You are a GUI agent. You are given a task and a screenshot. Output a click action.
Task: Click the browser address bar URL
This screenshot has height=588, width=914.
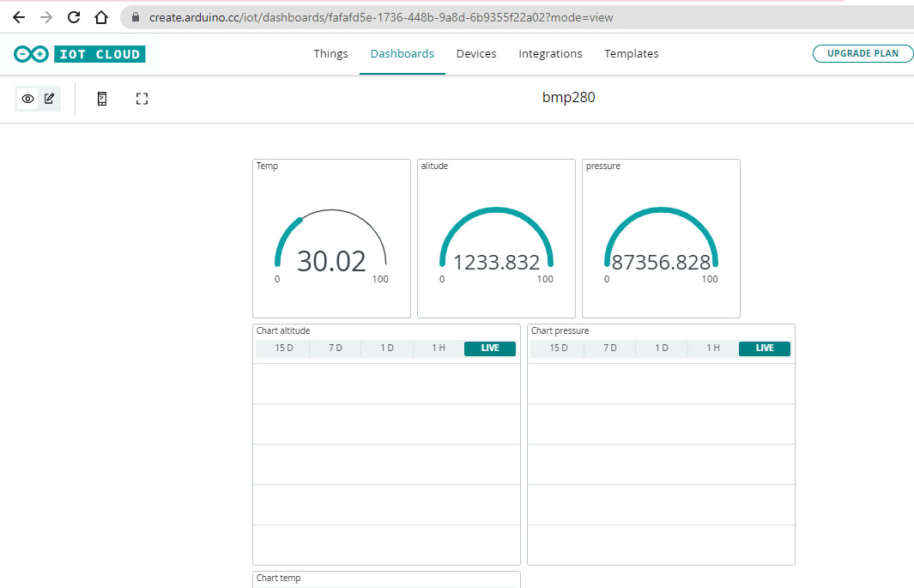[381, 17]
